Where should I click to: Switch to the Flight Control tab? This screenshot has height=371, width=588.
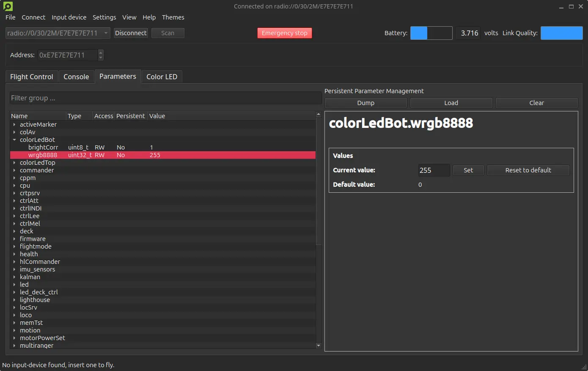(x=31, y=76)
